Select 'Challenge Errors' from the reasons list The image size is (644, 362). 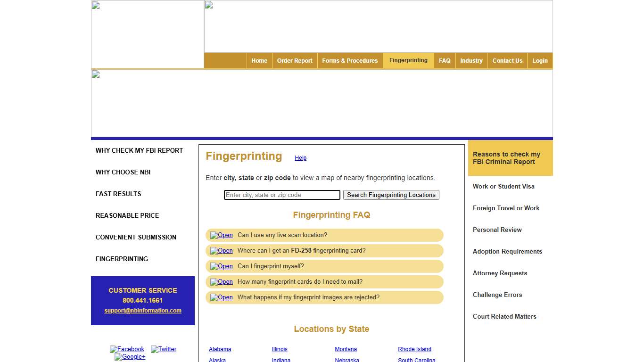pos(497,295)
